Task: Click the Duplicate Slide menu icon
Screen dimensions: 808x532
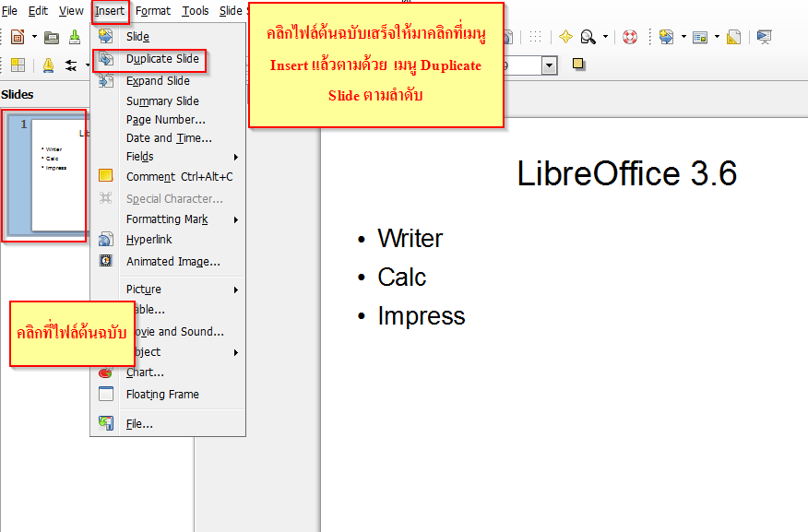Action: coord(106,59)
